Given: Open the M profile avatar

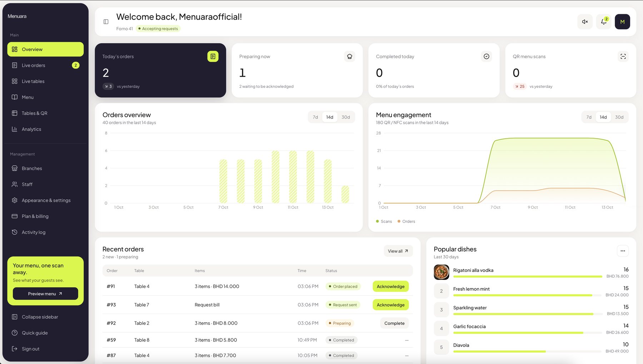Looking at the screenshot, I should 622,22.
